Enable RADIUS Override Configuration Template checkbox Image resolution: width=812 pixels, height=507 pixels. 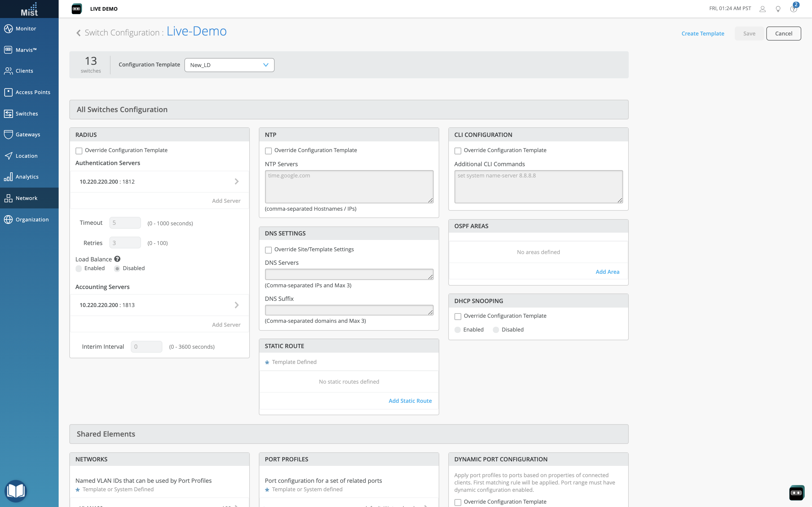[79, 151]
